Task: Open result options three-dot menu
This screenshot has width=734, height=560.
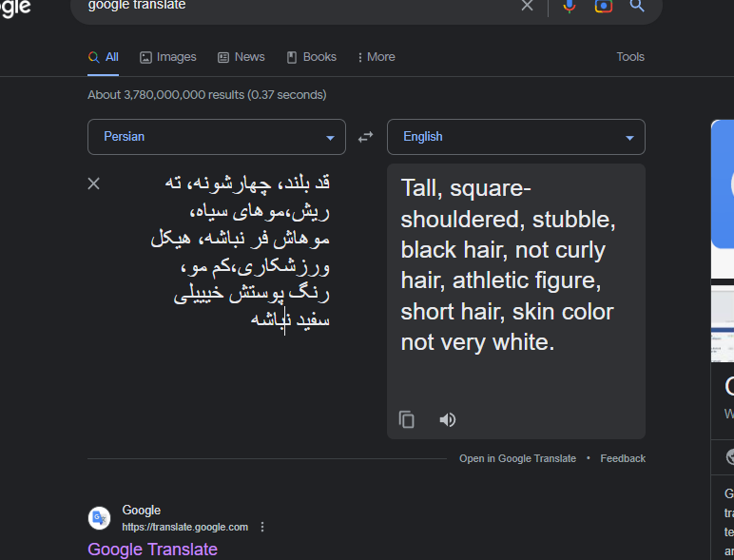Action: pos(262,528)
